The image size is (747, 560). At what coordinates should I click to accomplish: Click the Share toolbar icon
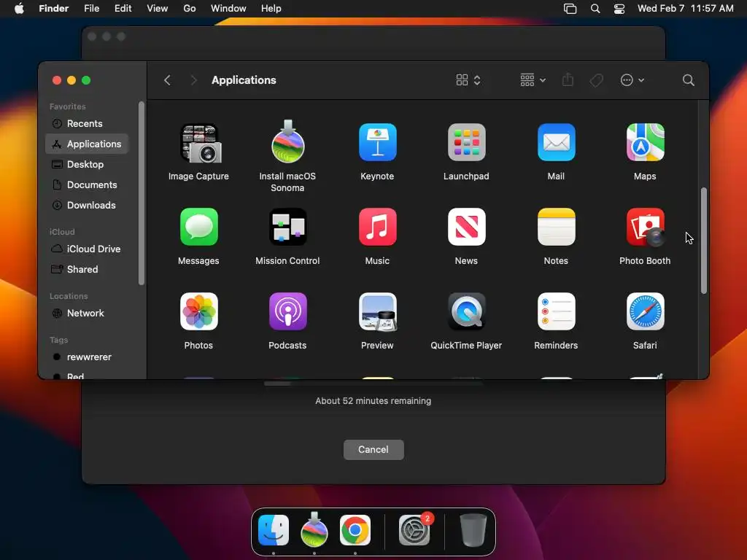[x=568, y=79]
